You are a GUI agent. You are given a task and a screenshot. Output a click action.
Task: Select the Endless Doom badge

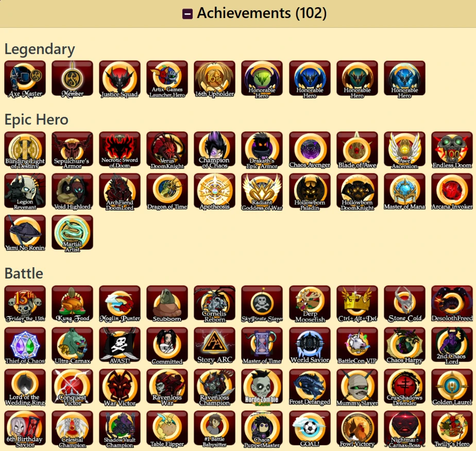click(452, 150)
